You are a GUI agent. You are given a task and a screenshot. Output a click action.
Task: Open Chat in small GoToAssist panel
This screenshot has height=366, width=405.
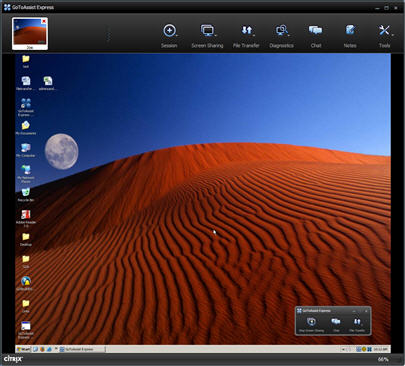click(336, 325)
